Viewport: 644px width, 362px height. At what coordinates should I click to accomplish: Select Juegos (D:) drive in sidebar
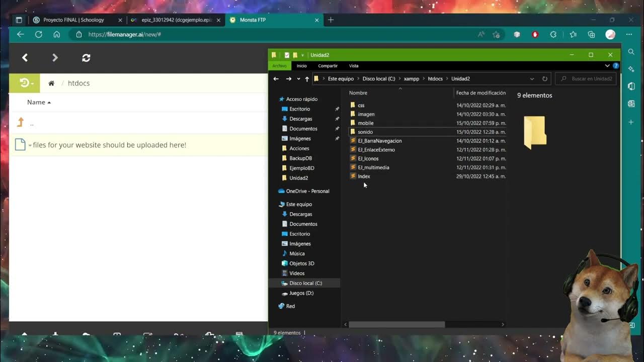coord(301,293)
